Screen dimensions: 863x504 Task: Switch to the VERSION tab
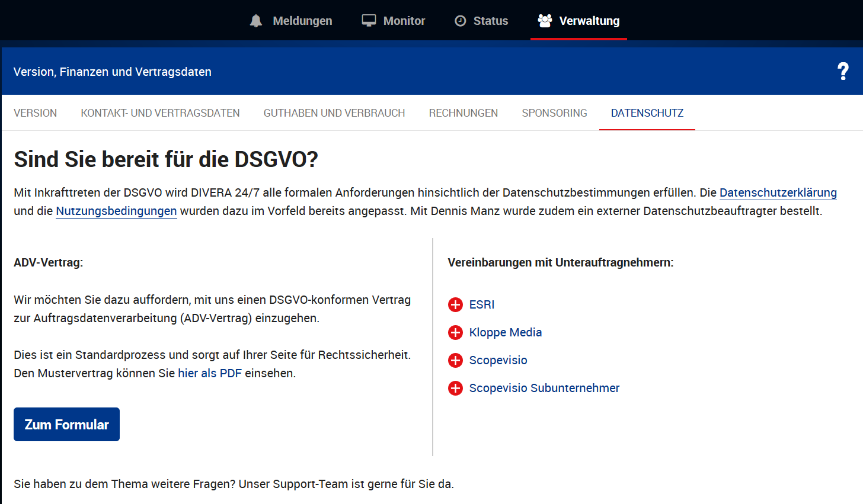click(36, 113)
